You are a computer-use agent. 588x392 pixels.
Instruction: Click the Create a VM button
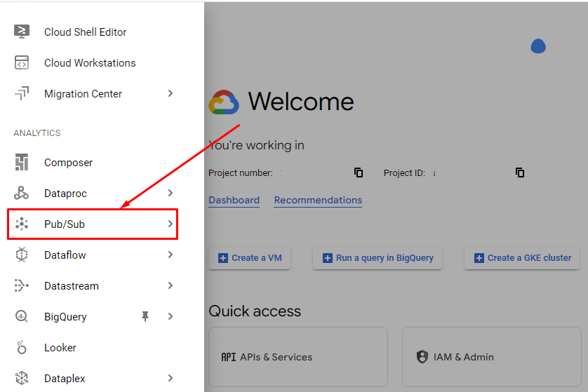tap(249, 258)
